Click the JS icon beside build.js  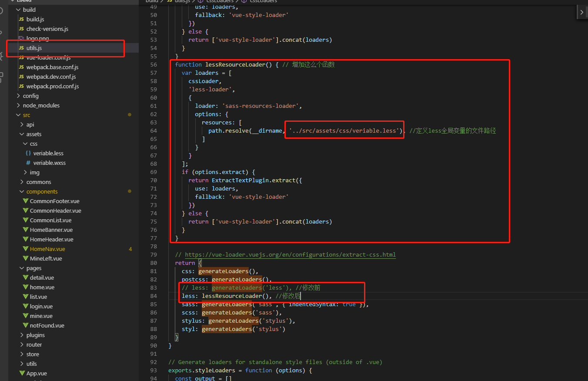(21, 19)
